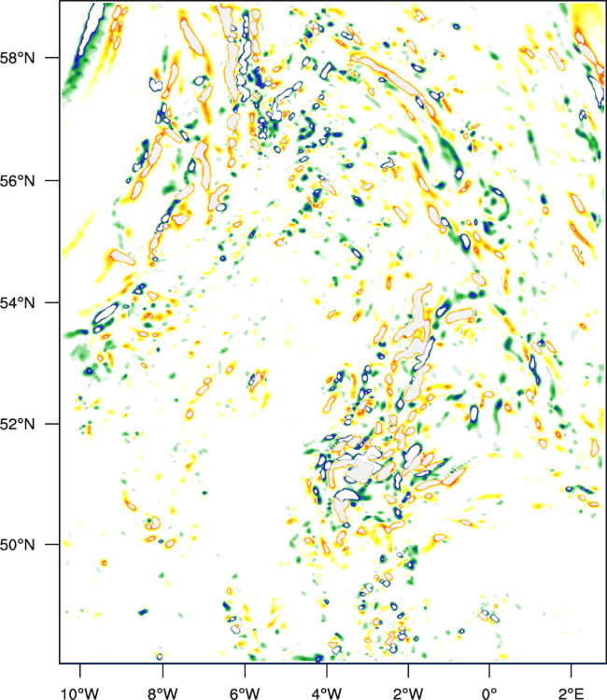The width and height of the screenshot is (607, 700).
Task: Click the 8°W longitude label
Action: point(162,693)
